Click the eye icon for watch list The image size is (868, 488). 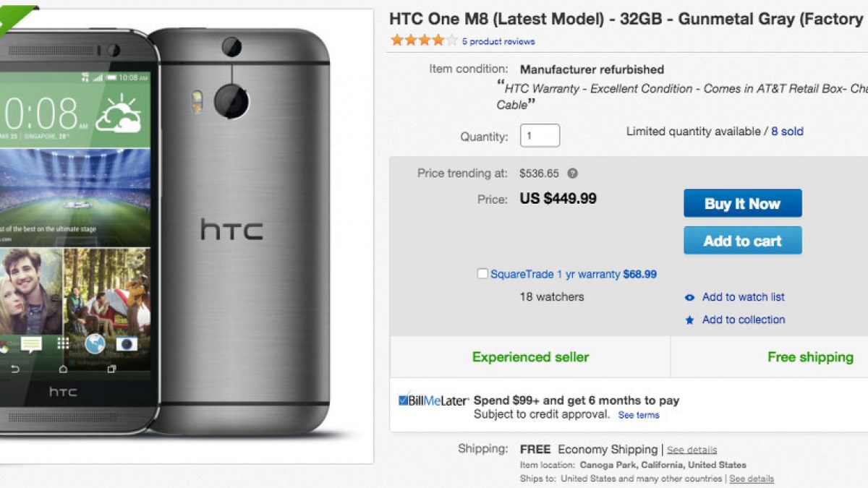tap(689, 297)
